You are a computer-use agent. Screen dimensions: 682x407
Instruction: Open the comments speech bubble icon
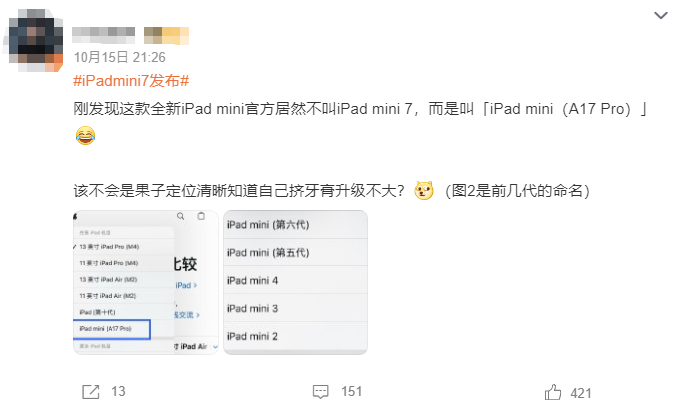(x=321, y=391)
